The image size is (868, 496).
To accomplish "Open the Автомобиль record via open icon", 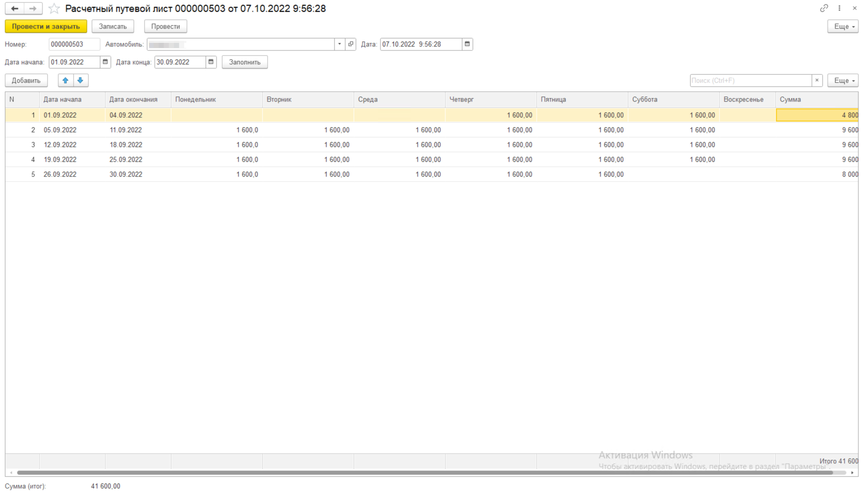I will [x=351, y=44].
